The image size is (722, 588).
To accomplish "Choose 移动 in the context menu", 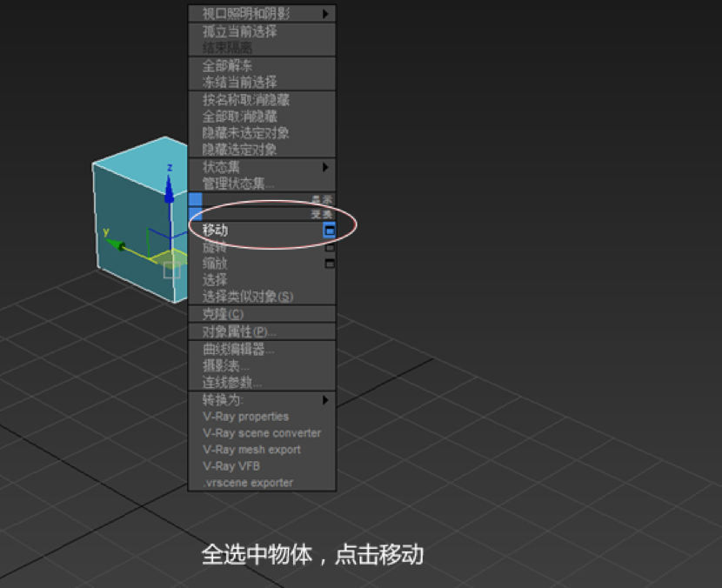I will click(216, 231).
